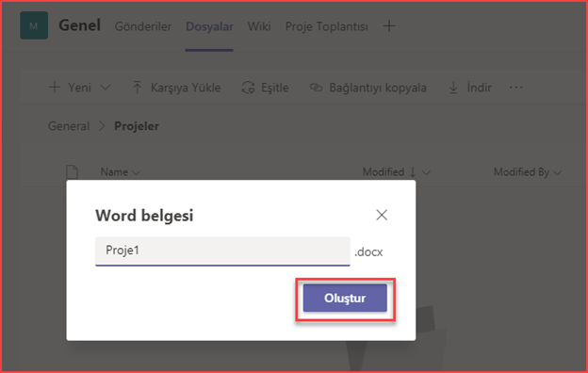Switch to the Wiki tab
This screenshot has height=373, width=588.
(x=259, y=26)
